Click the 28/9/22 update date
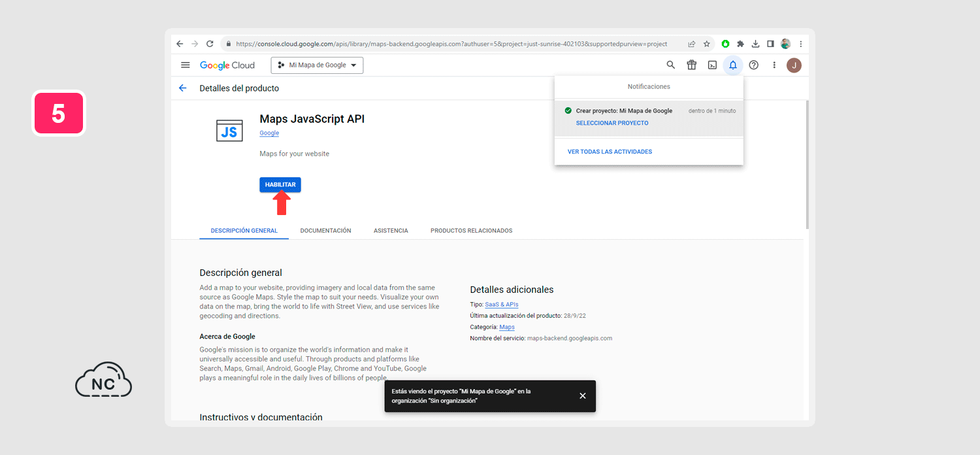This screenshot has width=980, height=455. pos(575,316)
